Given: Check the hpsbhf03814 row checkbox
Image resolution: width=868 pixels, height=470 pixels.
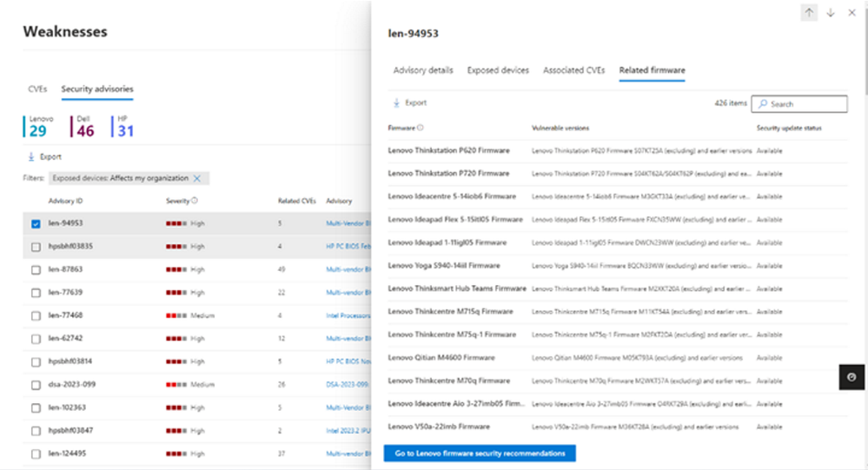Looking at the screenshot, I should pyautogui.click(x=36, y=362).
